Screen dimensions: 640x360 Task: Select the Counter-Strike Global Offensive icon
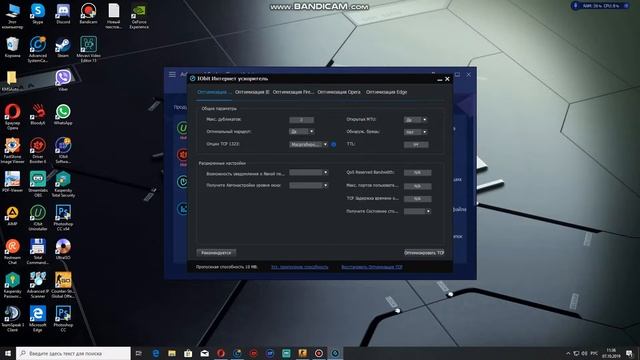63,284
